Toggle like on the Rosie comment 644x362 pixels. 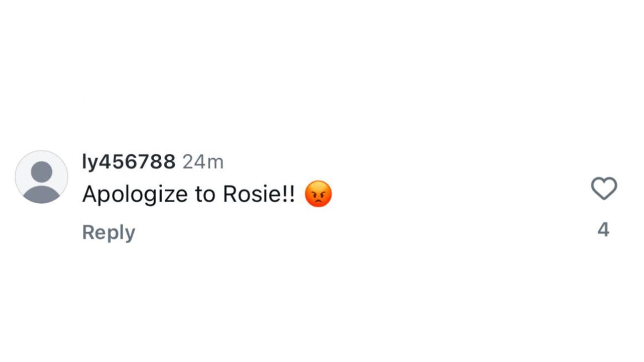[604, 188]
